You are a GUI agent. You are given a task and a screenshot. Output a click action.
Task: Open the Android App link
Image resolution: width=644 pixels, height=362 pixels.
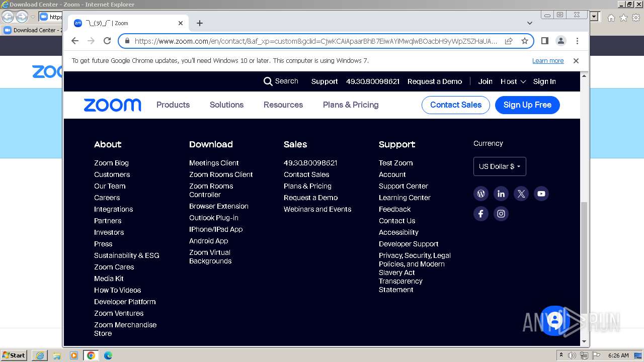208,241
